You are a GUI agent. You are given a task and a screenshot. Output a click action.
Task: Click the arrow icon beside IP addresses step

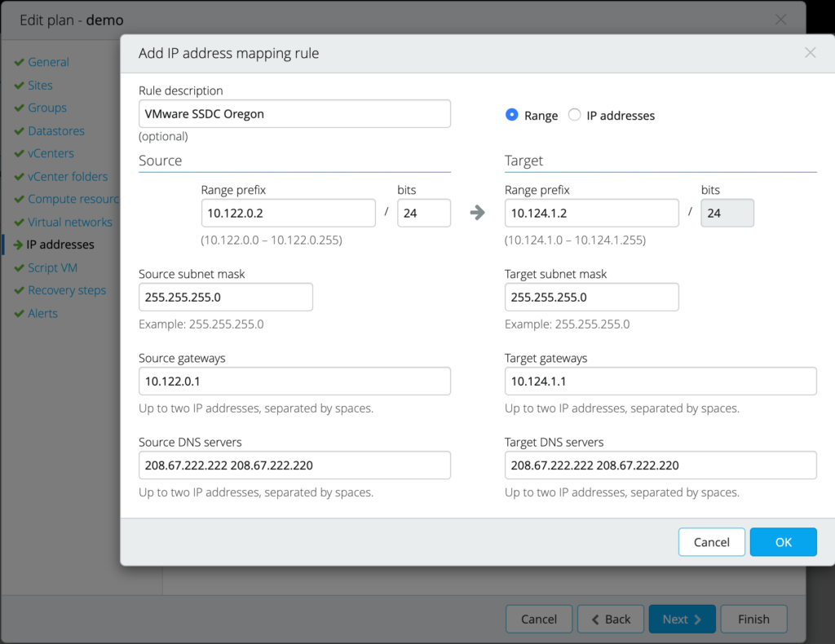tap(18, 245)
